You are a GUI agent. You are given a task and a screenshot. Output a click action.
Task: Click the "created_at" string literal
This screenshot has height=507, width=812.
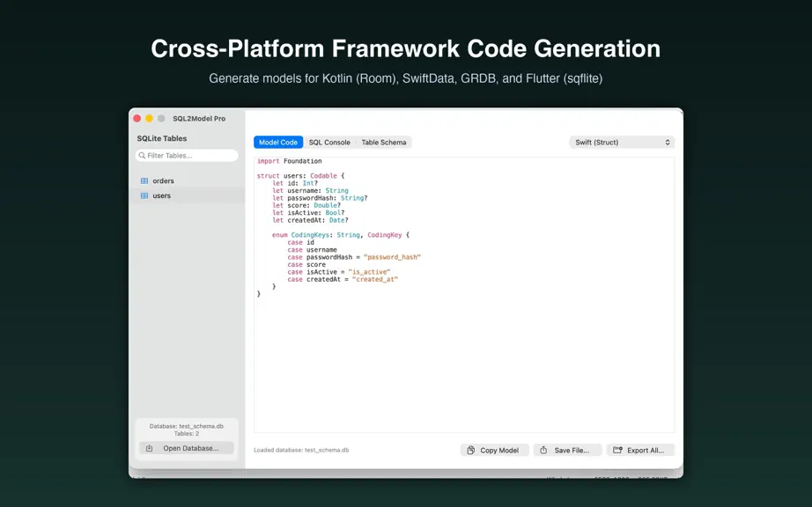pyautogui.click(x=375, y=279)
